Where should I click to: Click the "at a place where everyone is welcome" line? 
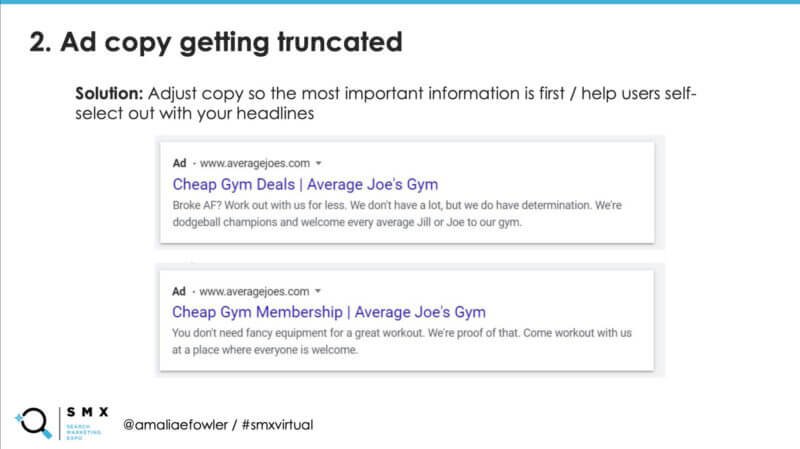(x=265, y=351)
